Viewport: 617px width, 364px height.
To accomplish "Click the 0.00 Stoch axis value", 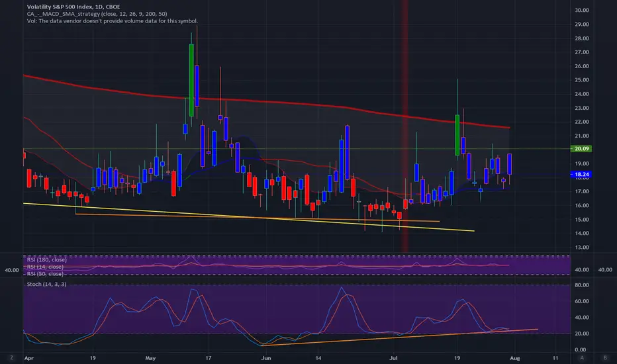I will 581,350.
